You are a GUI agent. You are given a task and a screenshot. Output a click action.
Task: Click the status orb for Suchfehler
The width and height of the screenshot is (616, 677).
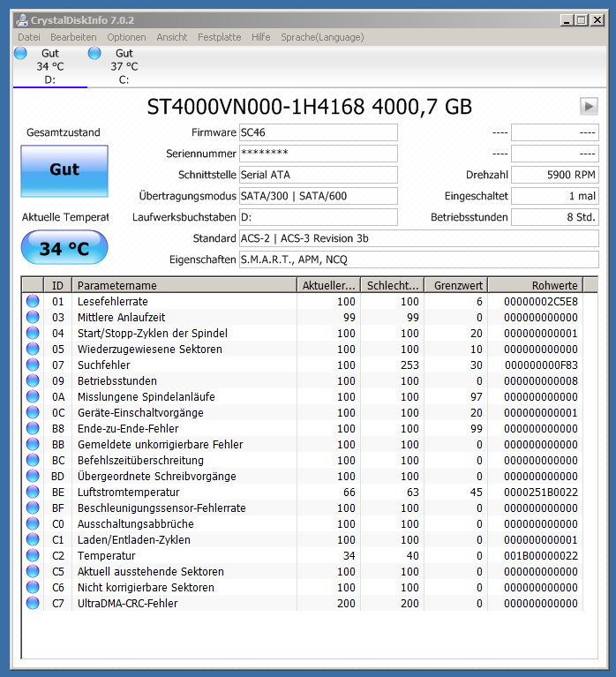pyautogui.click(x=33, y=365)
